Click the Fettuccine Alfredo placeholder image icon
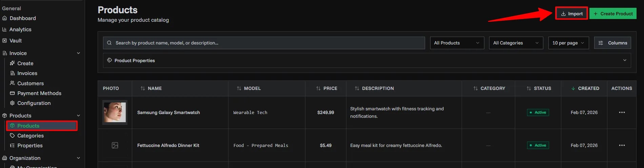 coord(115,145)
